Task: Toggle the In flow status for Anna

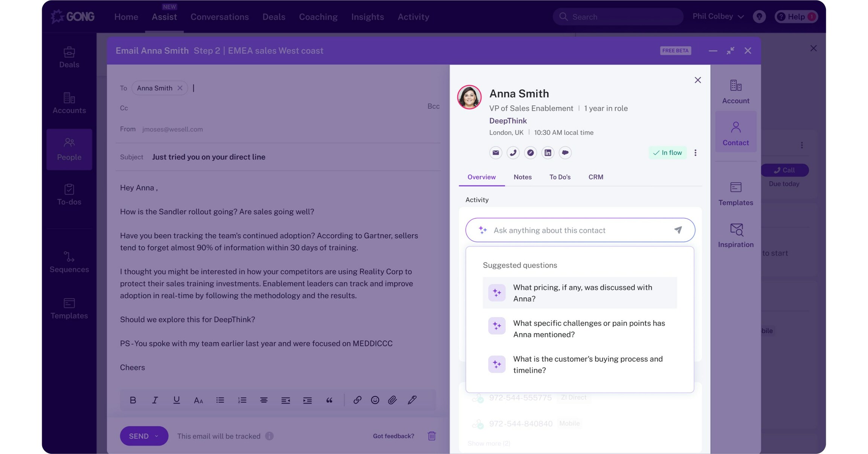Action: pos(667,153)
